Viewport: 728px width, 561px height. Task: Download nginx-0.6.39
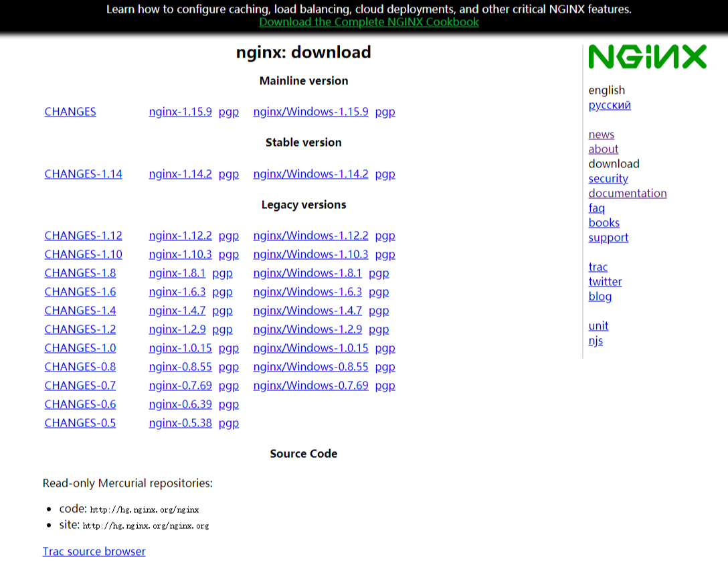(x=180, y=404)
